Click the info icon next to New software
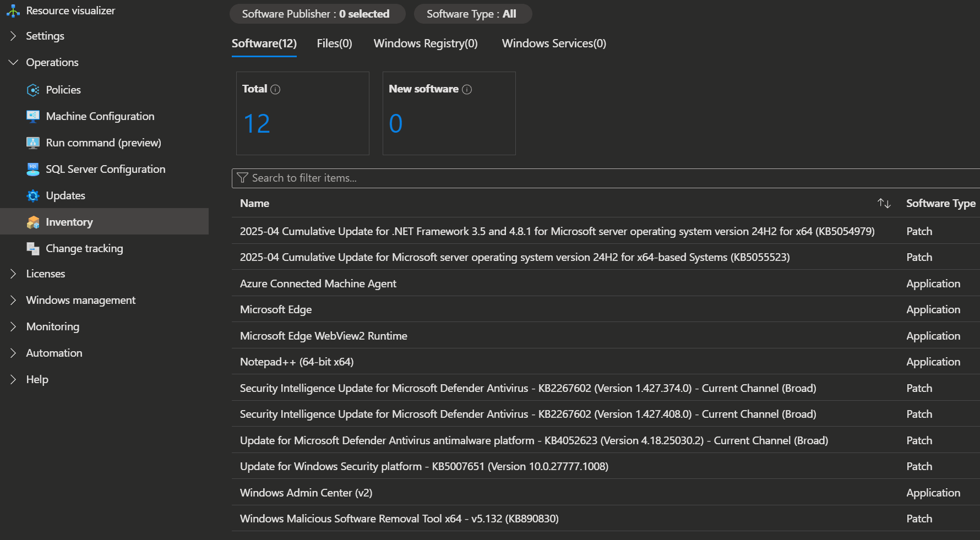Image resolution: width=980 pixels, height=540 pixels. (x=467, y=89)
